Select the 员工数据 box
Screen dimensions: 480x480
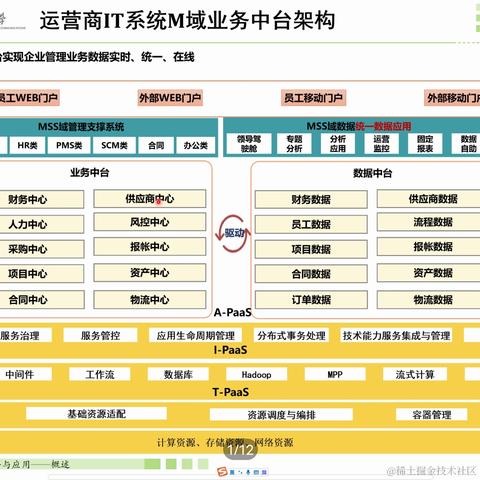(311, 224)
